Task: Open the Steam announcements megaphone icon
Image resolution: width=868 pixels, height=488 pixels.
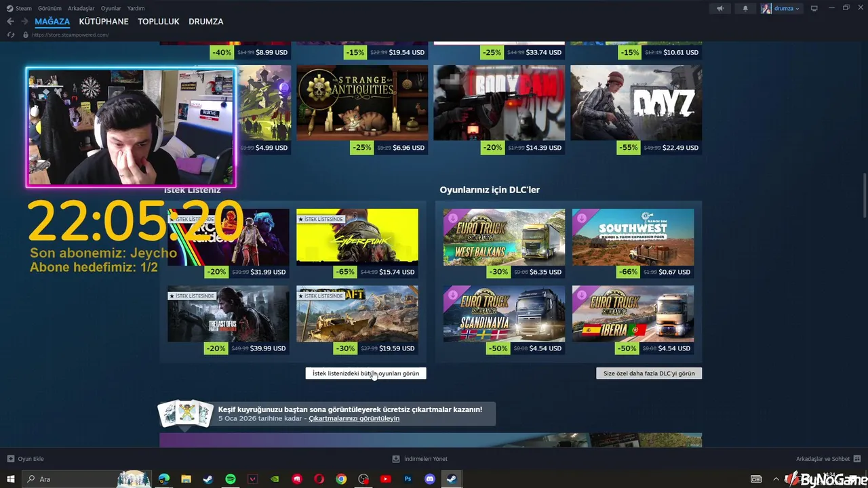Action: coord(720,8)
